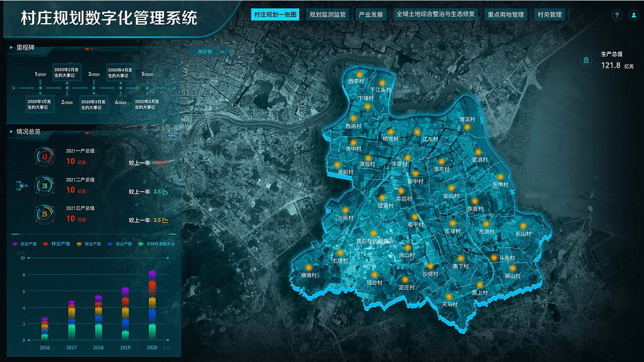Open 2020年4月发生的大事记 card
This screenshot has width=644, height=362.
(x=120, y=72)
